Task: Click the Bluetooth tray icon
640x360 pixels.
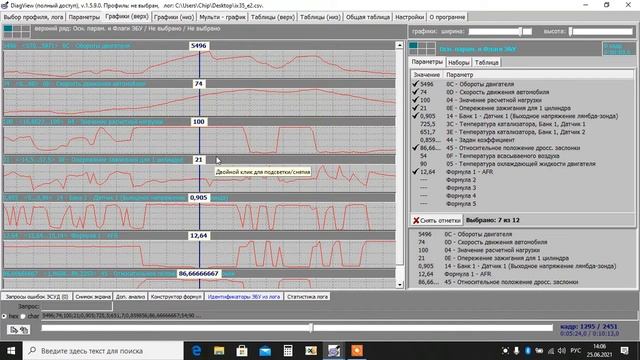Action: [x=527, y=351]
